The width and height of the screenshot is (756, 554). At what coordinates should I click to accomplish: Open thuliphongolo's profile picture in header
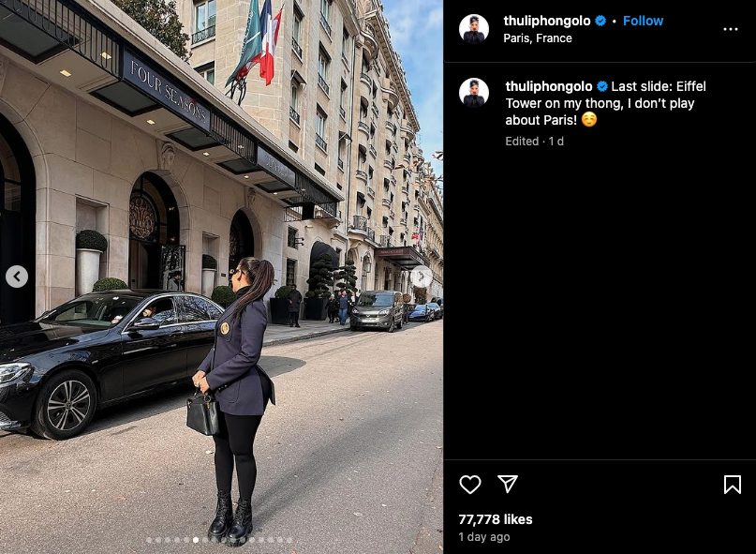pos(474,29)
